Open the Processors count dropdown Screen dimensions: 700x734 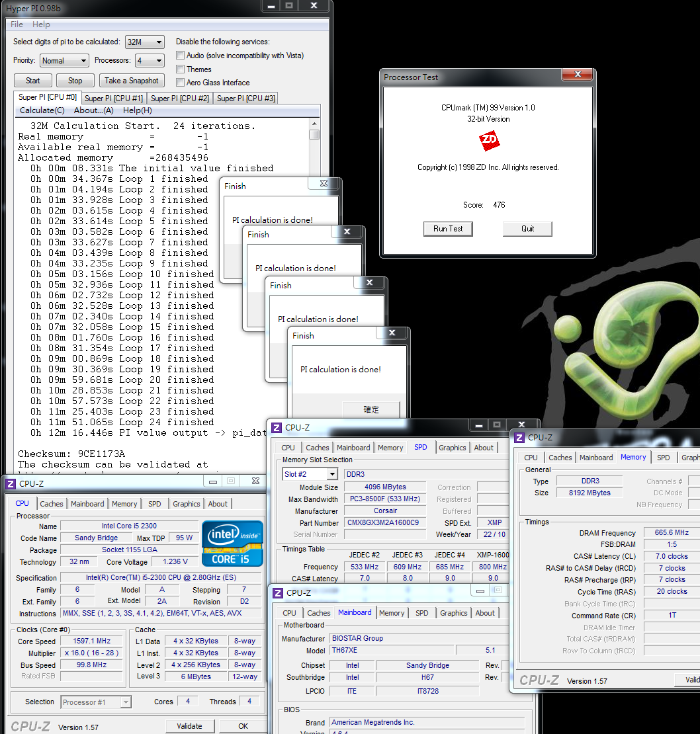150,61
